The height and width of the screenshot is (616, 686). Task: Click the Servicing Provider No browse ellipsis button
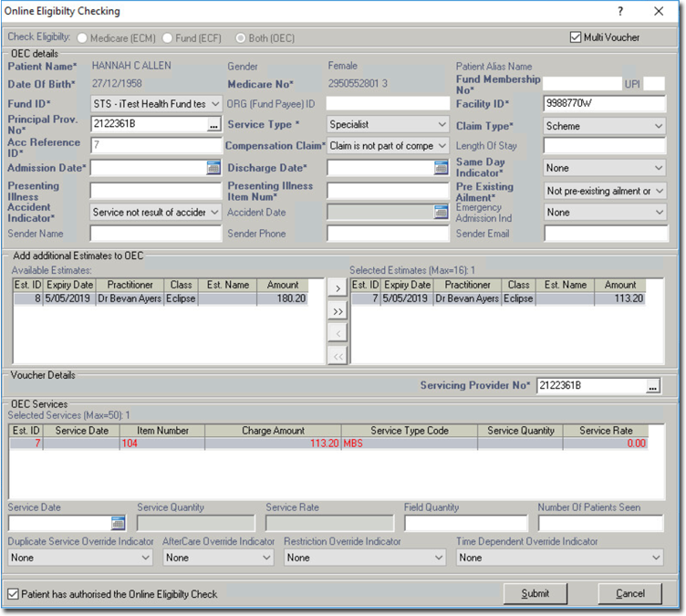652,386
